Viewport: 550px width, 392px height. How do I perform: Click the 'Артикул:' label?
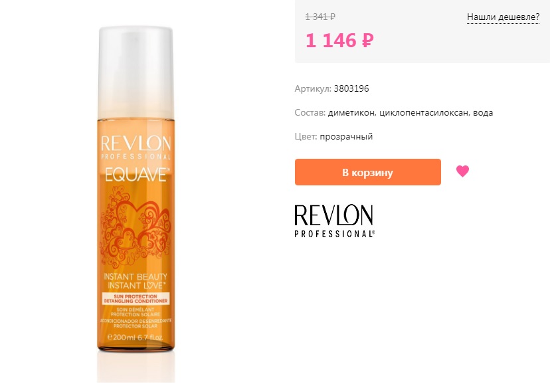coord(313,89)
